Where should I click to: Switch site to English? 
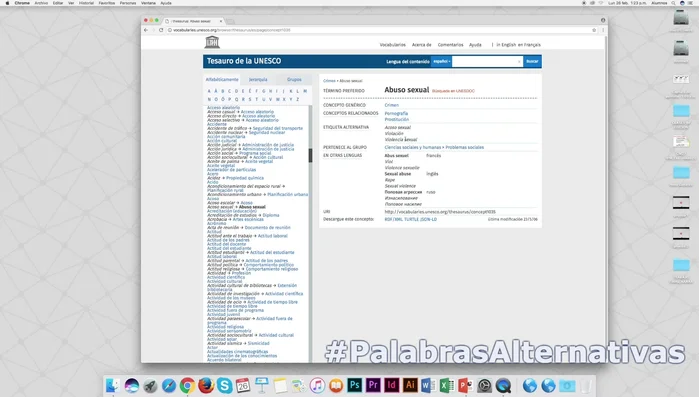[x=506, y=45]
